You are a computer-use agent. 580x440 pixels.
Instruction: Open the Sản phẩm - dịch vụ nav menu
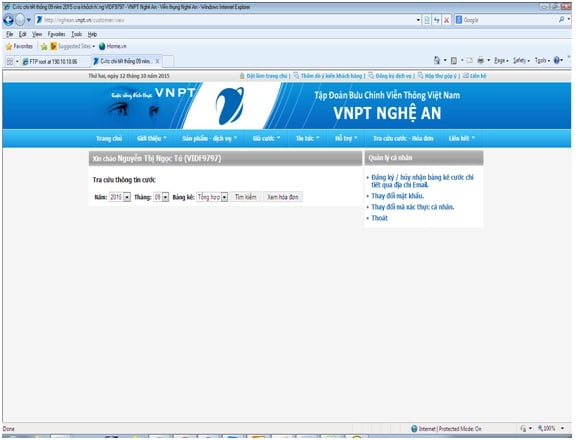point(209,138)
